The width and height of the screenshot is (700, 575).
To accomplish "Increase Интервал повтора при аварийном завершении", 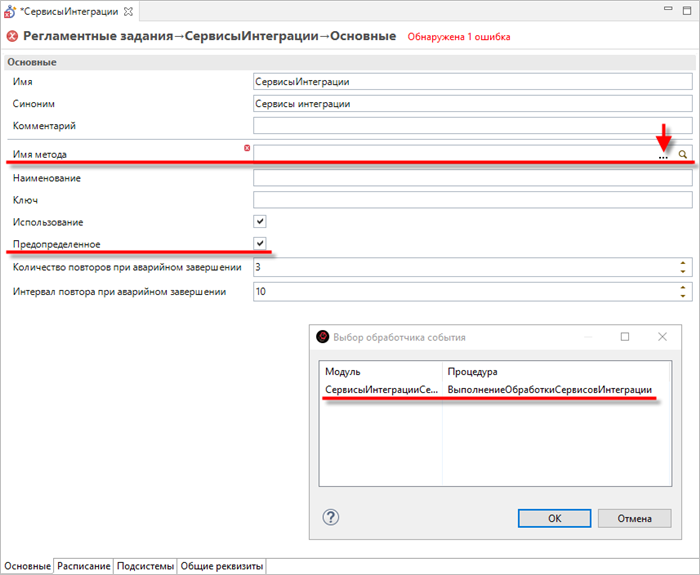I will tap(683, 287).
